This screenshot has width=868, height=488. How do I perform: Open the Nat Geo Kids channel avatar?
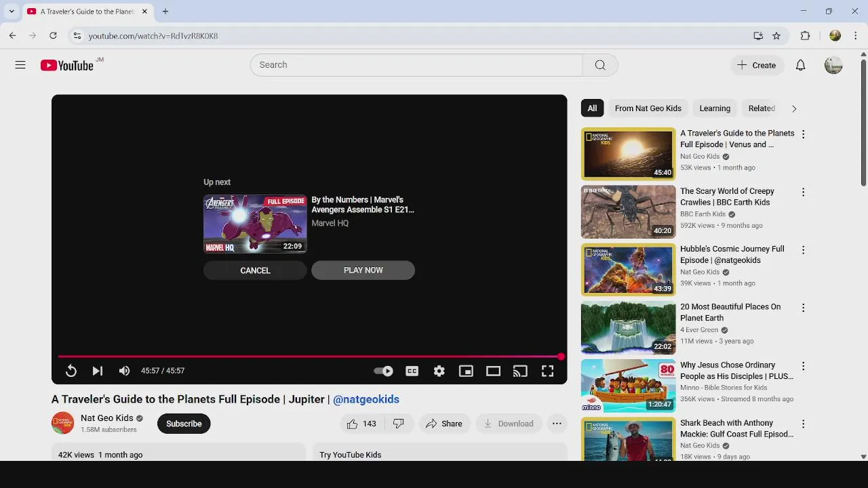(62, 423)
